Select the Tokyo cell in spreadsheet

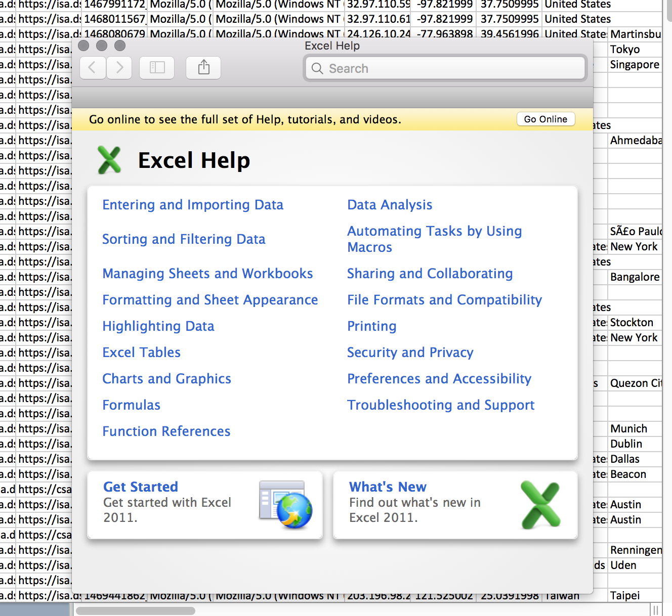coord(635,50)
